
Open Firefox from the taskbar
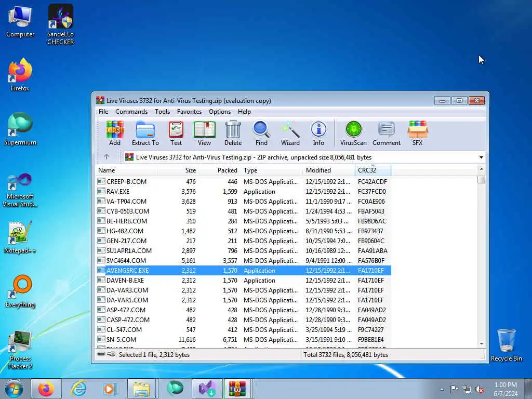tap(46, 389)
